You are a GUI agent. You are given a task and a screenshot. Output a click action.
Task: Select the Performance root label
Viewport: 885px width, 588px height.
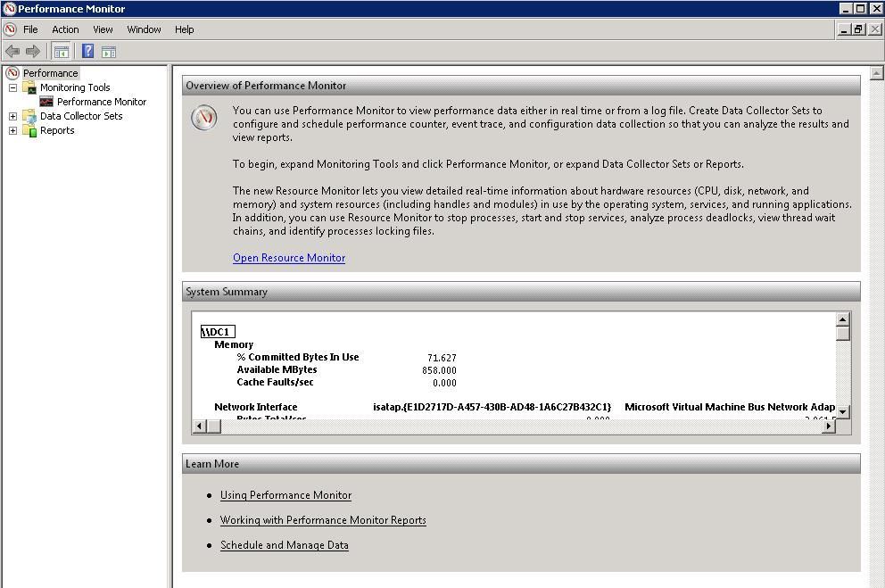pos(50,73)
